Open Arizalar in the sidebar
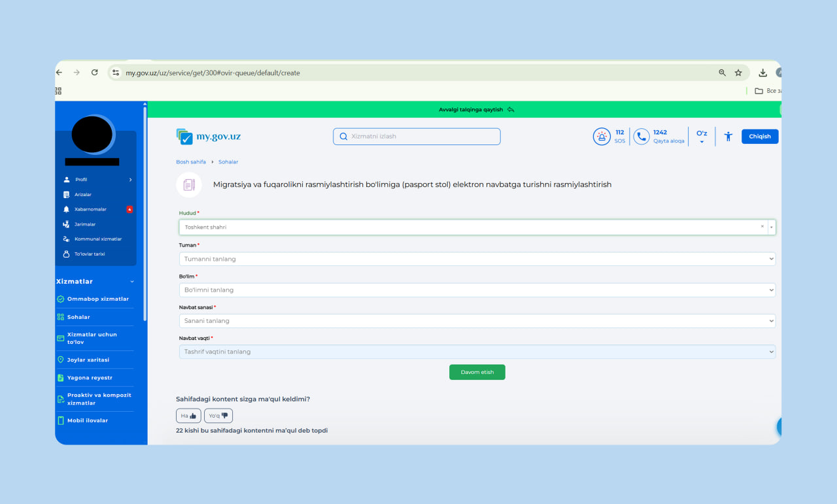This screenshot has height=504, width=837. click(83, 195)
